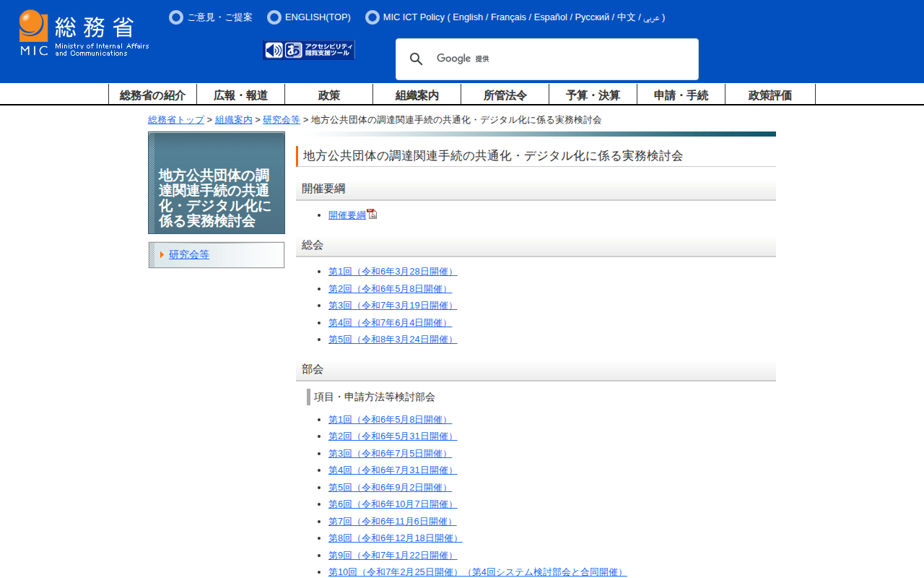Open 総会 第5回（令和8年3月24日開催） link
Screen dimensions: 924x578
click(x=392, y=340)
